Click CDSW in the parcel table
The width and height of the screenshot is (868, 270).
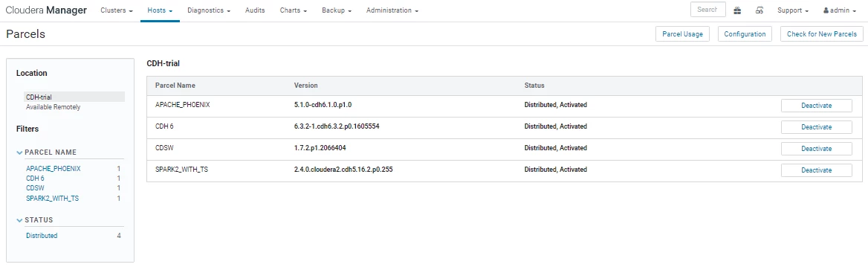click(163, 148)
